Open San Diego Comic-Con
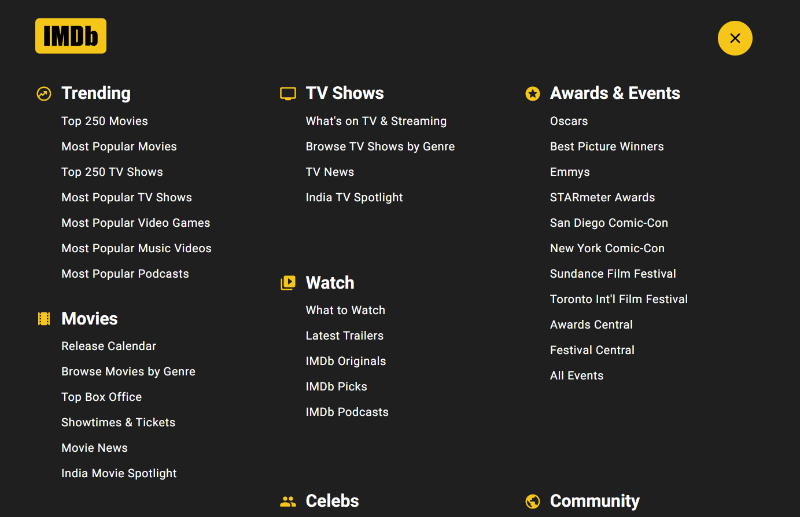This screenshot has width=800, height=517. tap(609, 223)
